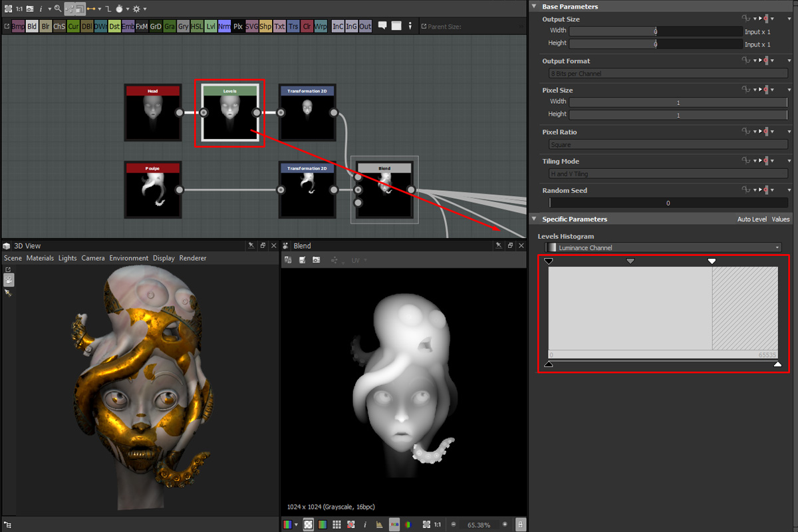Click the Blend view save icon
The width and height of the screenshot is (798, 532).
(303, 260)
